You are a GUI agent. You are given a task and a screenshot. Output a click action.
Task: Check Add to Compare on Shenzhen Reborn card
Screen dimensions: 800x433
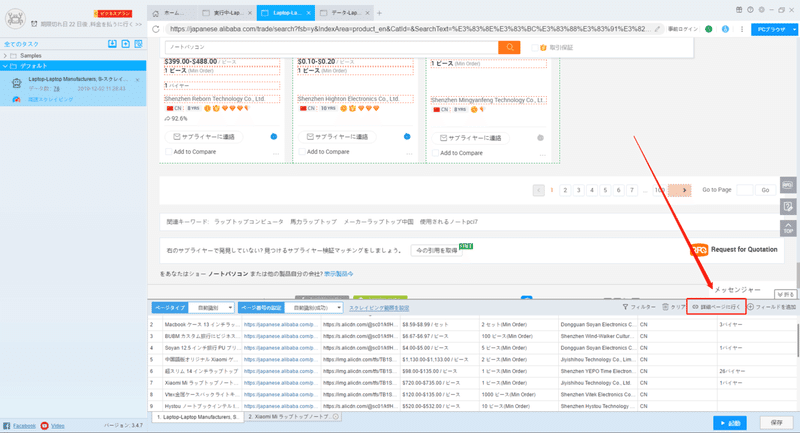coord(168,151)
